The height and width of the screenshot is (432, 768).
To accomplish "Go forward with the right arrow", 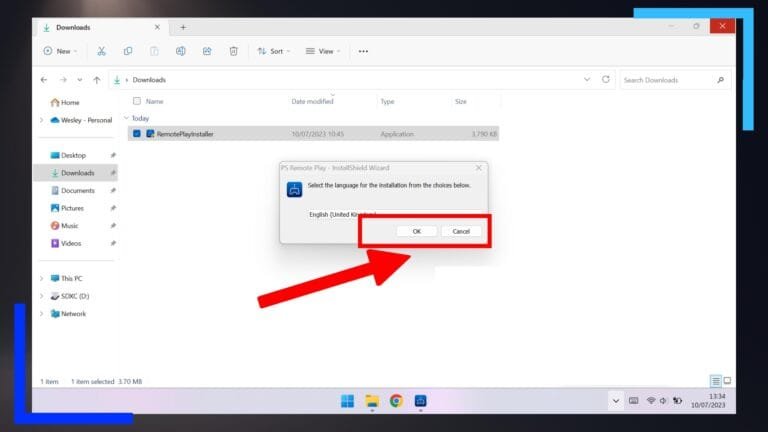I will (63, 80).
